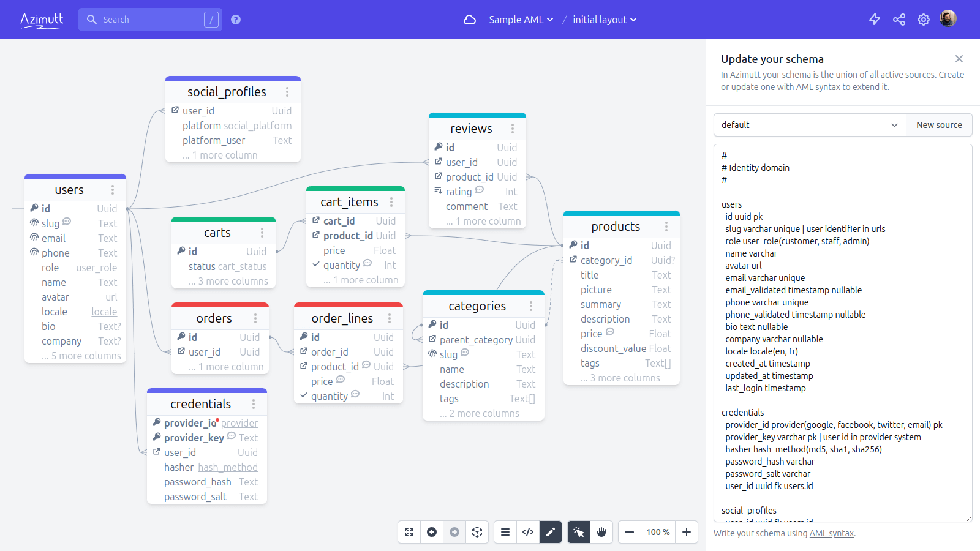
Task: Expand the initial layout dropdown
Action: (x=605, y=20)
